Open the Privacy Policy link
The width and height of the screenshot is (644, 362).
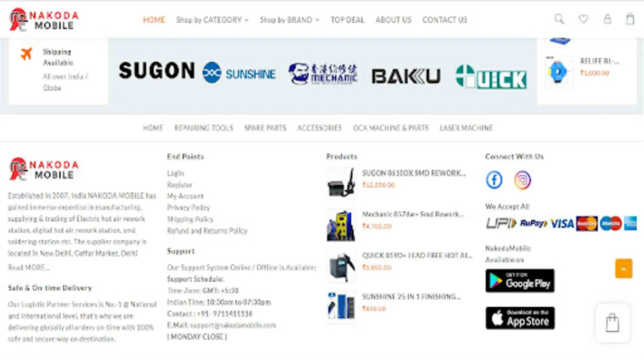click(x=188, y=208)
